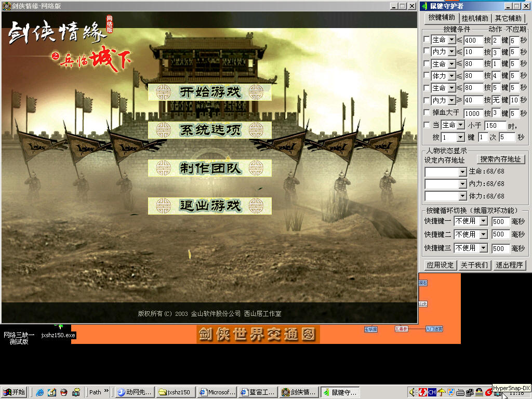Image resolution: width=532 pixels, height=399 pixels.
Task: Open the Windows 开始 start button
Action: pos(14,392)
